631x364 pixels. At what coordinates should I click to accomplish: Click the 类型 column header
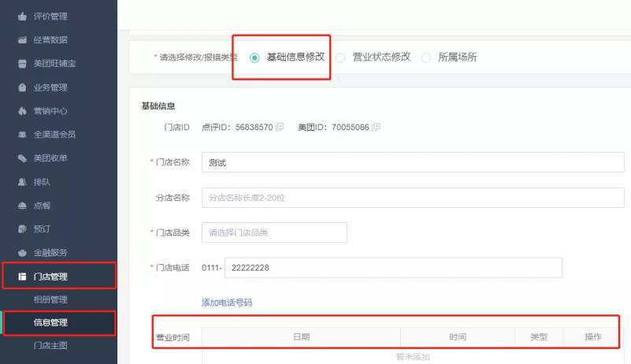click(x=539, y=337)
